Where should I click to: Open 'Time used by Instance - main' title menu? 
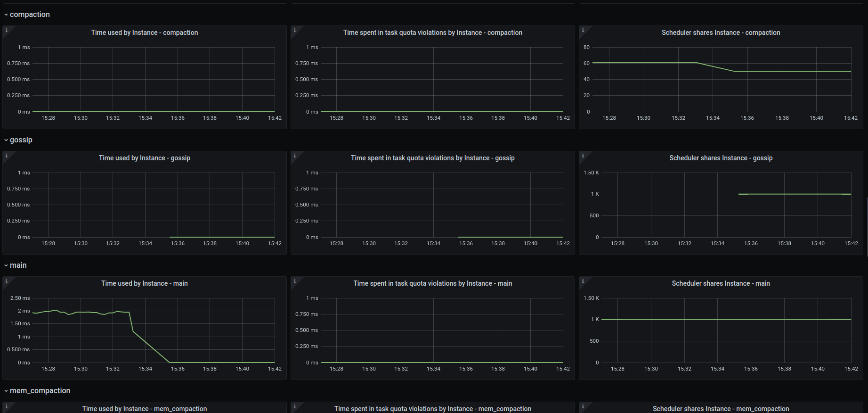click(x=145, y=283)
